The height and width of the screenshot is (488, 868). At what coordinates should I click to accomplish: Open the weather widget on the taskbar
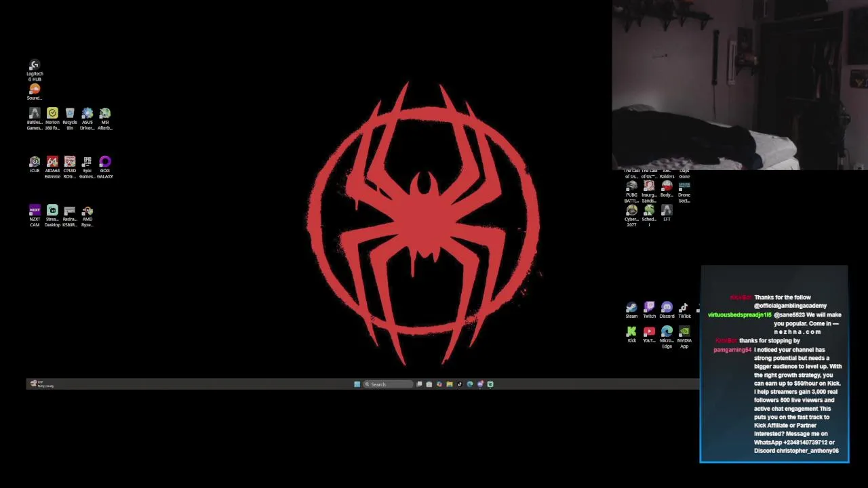pyautogui.click(x=41, y=384)
